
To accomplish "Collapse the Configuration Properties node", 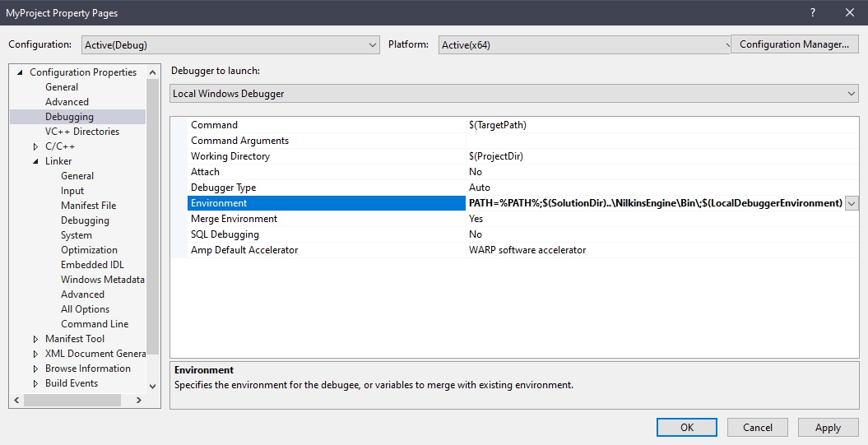I will pos(20,72).
